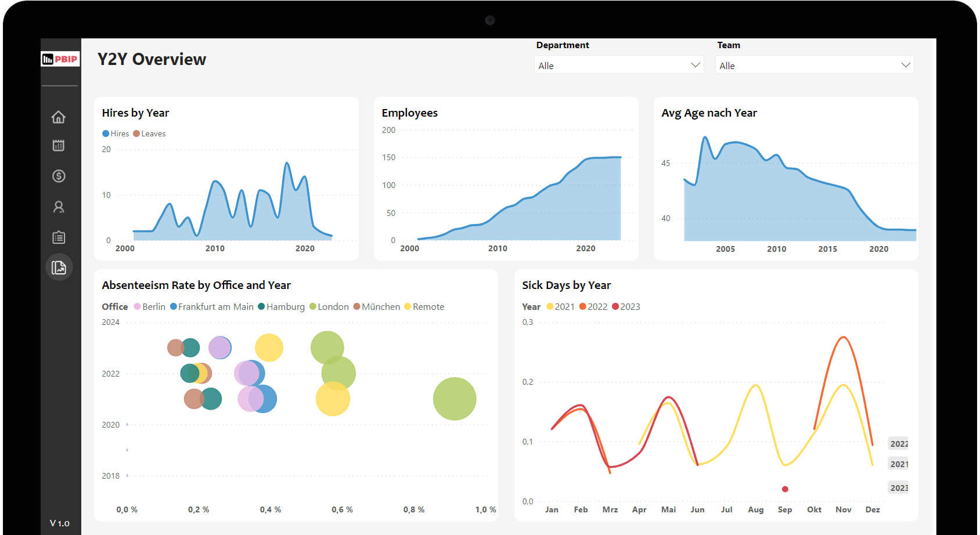The height and width of the screenshot is (535, 980).
Task: Click the Hires by Year chart title
Action: point(136,113)
